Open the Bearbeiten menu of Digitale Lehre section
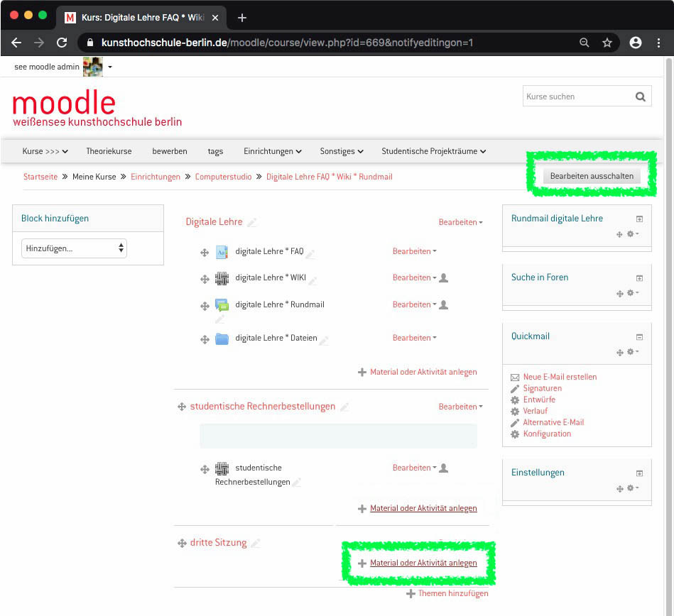Image resolution: width=674 pixels, height=616 pixels. click(x=460, y=222)
